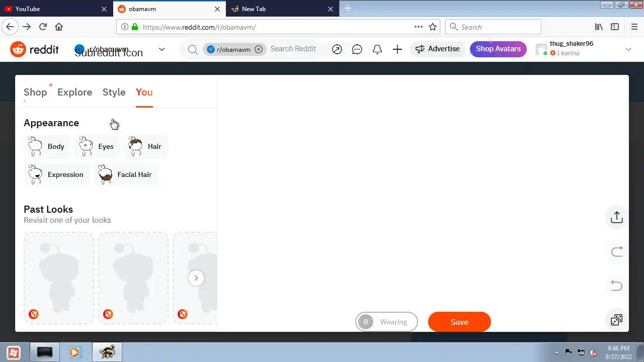Select the Body appearance option
This screenshot has width=644, height=362.
coord(47,146)
